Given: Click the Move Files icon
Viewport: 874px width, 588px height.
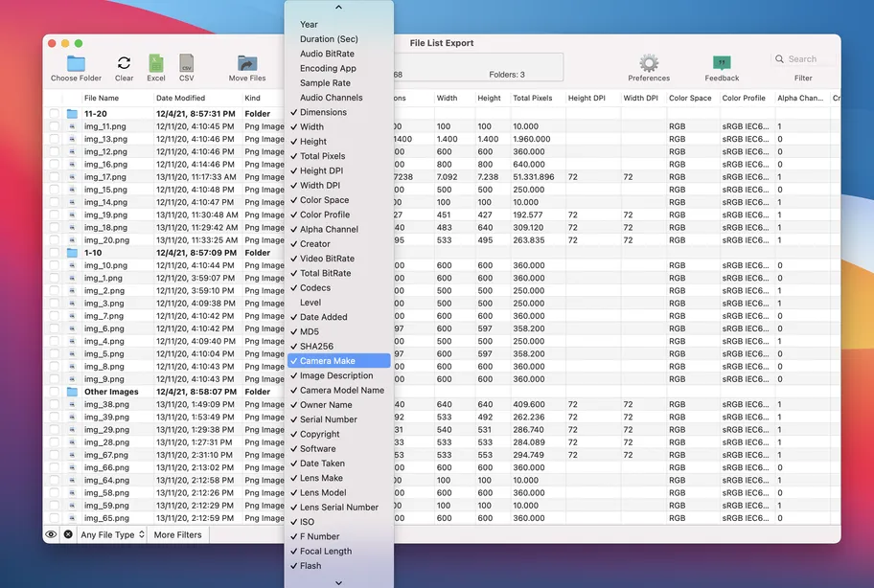Looking at the screenshot, I should point(247,63).
